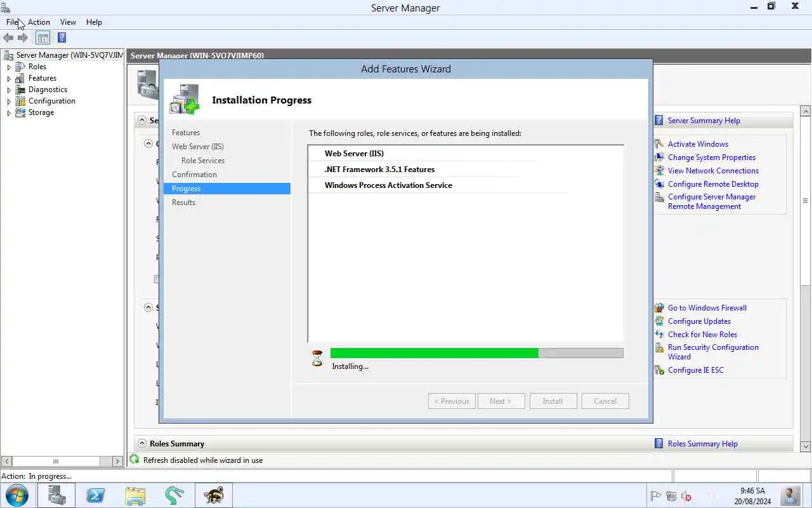
Task: Click the Diagnostics node icon in tree
Action: (x=20, y=90)
